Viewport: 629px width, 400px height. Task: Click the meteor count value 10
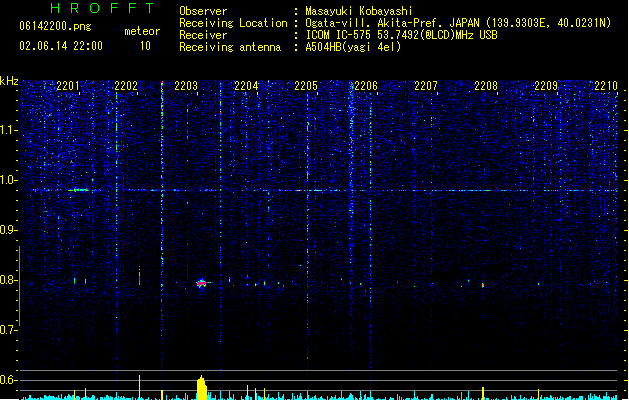coord(145,46)
